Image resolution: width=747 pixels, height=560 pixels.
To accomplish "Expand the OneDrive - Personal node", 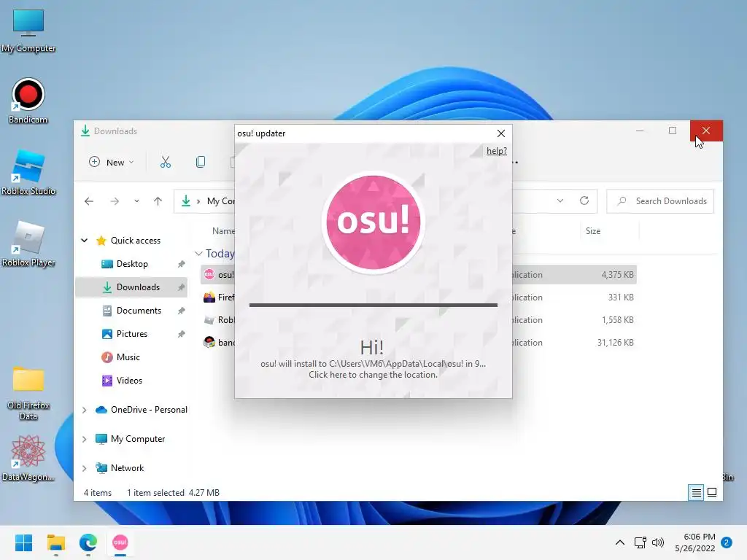I will coord(85,410).
